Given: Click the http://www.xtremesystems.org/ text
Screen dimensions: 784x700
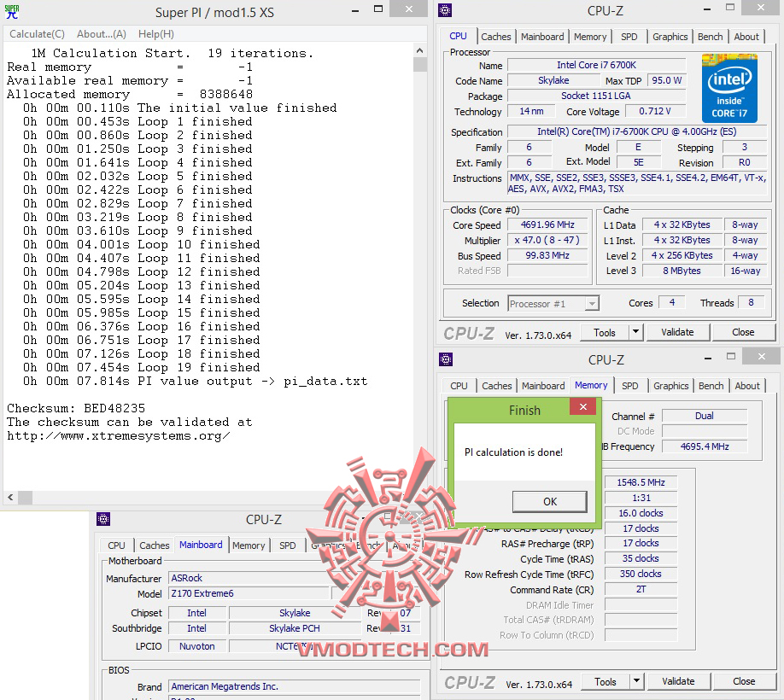Looking at the screenshot, I should (x=119, y=435).
